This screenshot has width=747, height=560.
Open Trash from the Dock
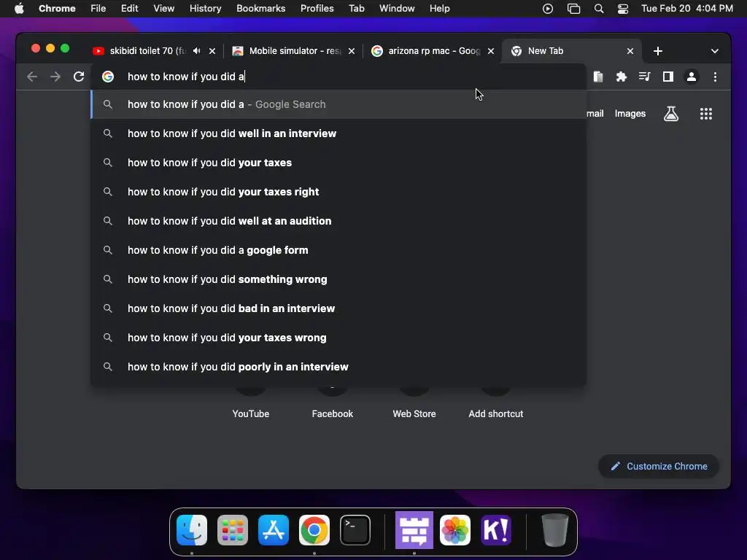pyautogui.click(x=555, y=530)
